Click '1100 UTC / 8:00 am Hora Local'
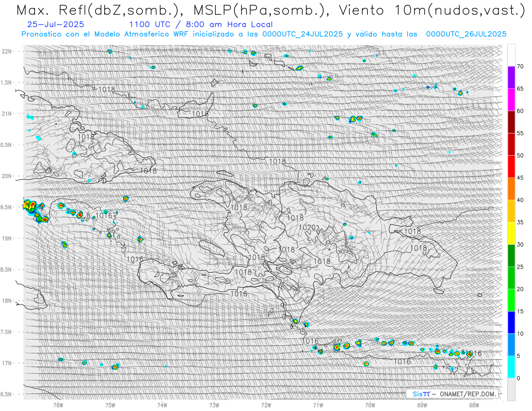 (200, 24)
